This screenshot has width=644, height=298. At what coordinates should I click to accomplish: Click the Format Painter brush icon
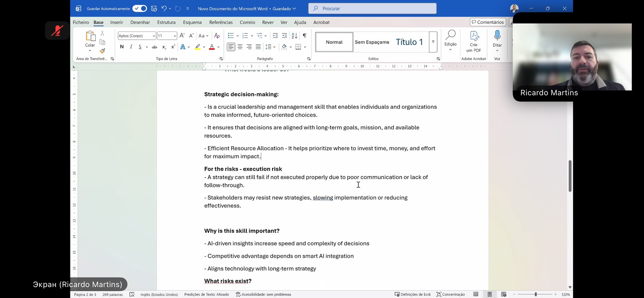coord(103,51)
